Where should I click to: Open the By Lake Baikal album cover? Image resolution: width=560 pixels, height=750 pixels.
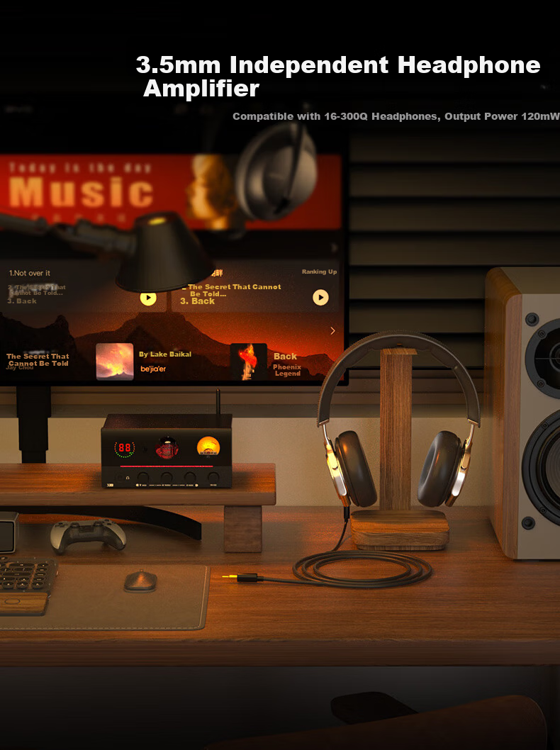[115, 362]
